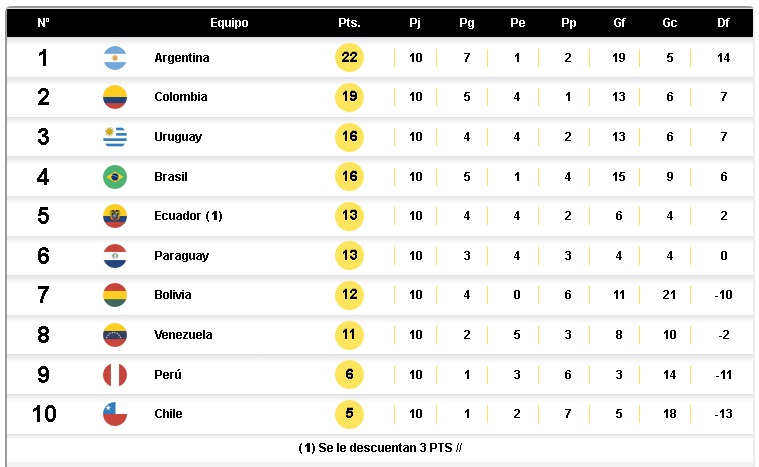Click the Equipo column header

click(229, 23)
